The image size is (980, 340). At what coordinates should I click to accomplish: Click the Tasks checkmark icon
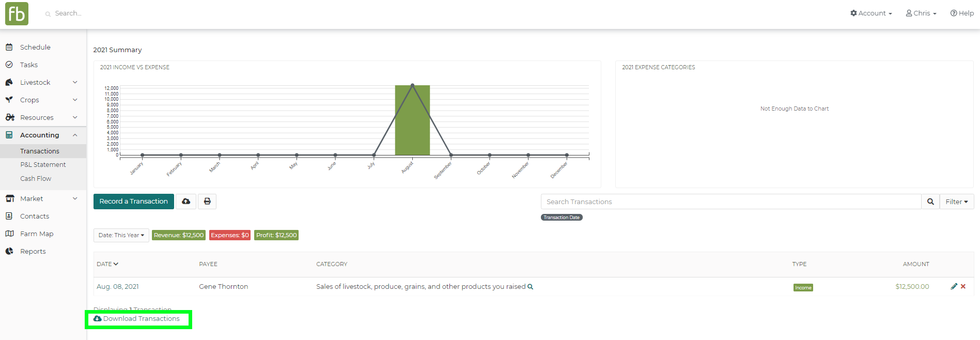coord(9,65)
